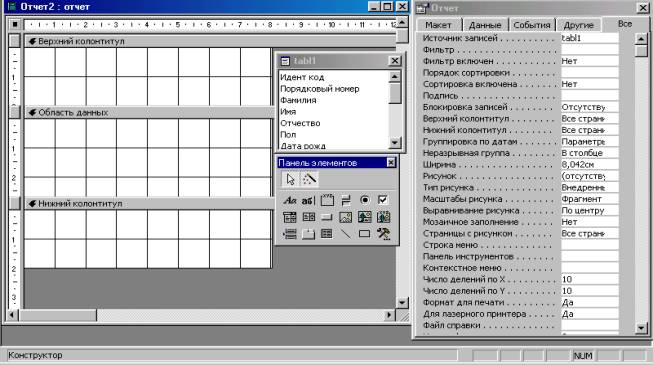653x365 pixels.
Task: Select the Page Break tool
Action: pyautogui.click(x=289, y=234)
